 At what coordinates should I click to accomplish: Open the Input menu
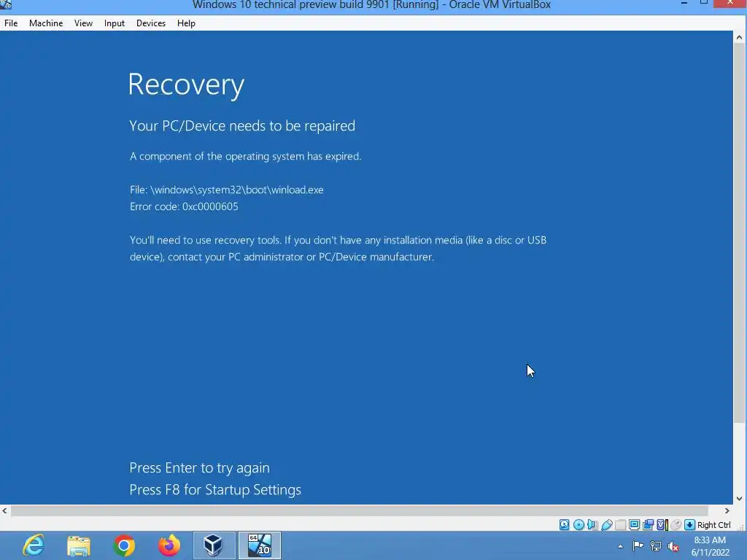click(x=115, y=23)
